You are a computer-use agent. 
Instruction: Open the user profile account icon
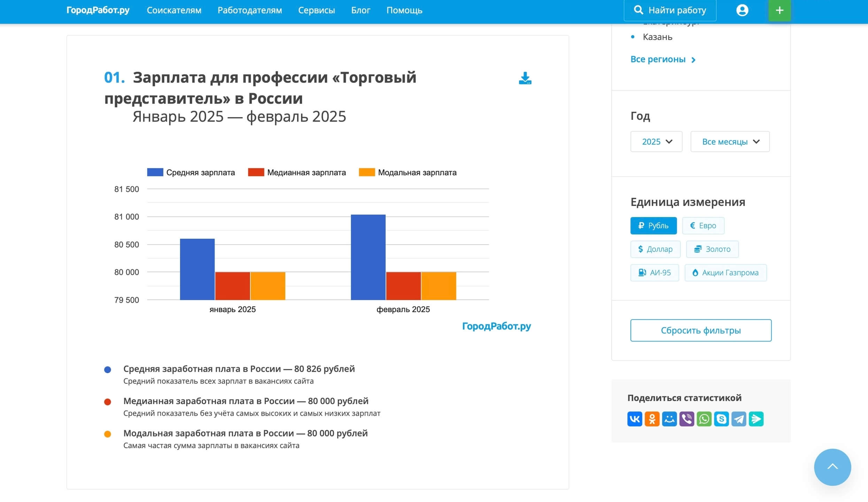point(742,10)
